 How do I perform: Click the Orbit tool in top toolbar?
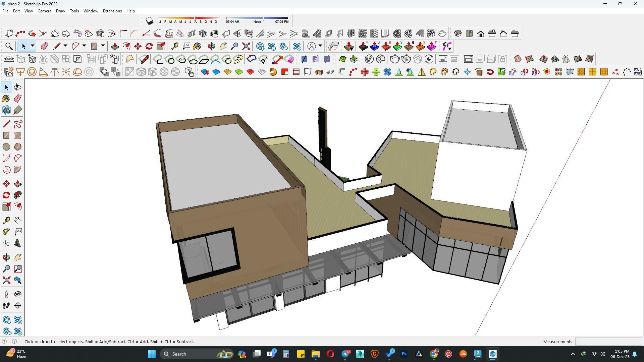212,46
